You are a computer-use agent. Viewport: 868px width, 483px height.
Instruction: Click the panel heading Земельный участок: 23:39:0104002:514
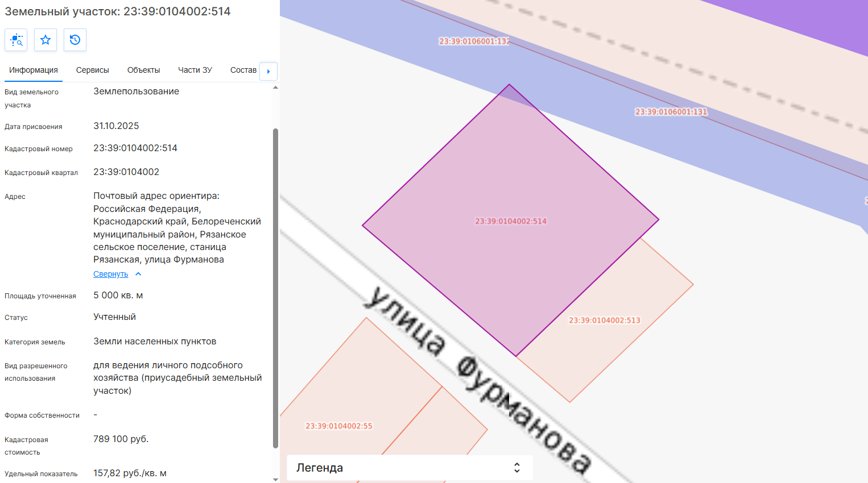[118, 11]
